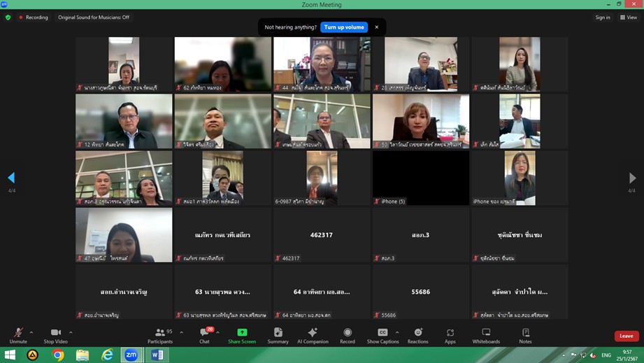Open the View layout menu
Image resolution: width=644 pixels, height=363 pixels.
[x=628, y=17]
